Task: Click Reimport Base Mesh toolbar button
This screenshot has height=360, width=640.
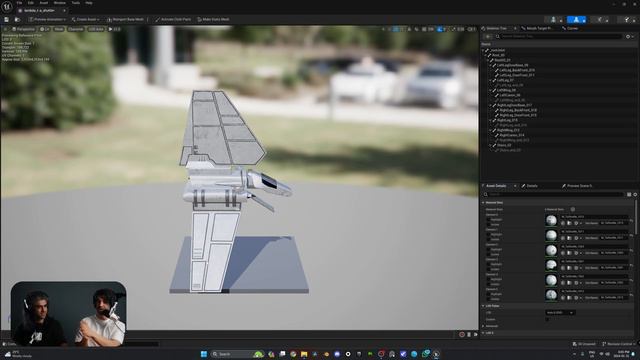Action: (125, 19)
